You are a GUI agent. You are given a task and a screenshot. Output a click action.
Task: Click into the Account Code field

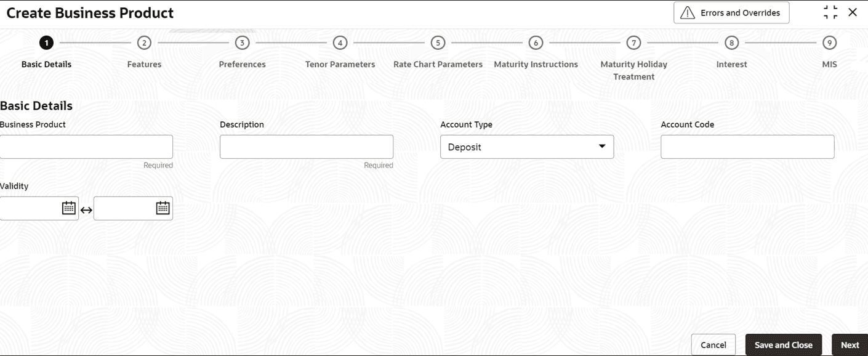pyautogui.click(x=747, y=147)
